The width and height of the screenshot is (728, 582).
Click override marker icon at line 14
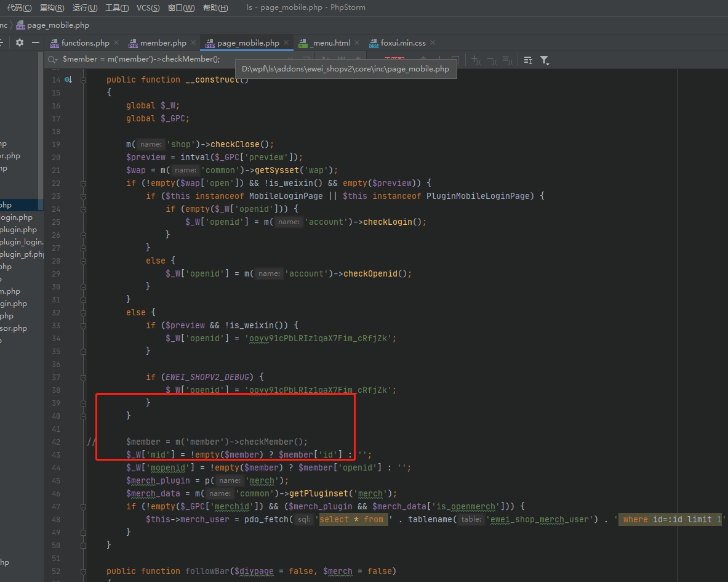tap(68, 79)
